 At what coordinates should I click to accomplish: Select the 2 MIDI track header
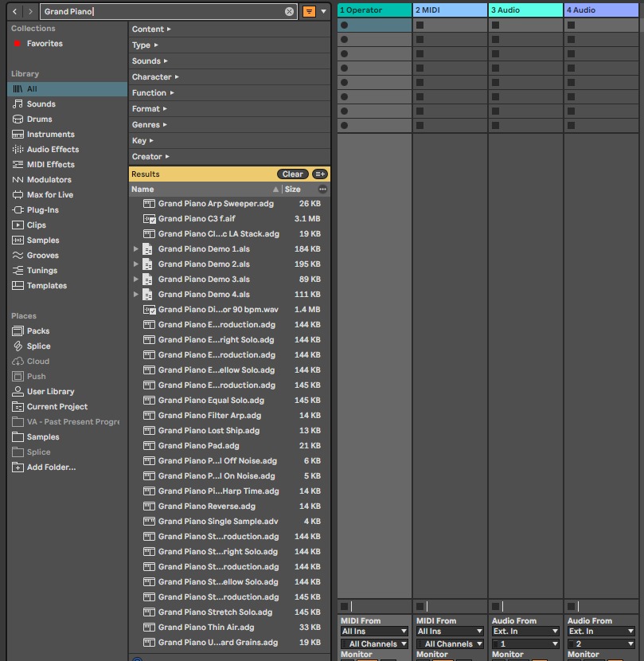(x=450, y=10)
